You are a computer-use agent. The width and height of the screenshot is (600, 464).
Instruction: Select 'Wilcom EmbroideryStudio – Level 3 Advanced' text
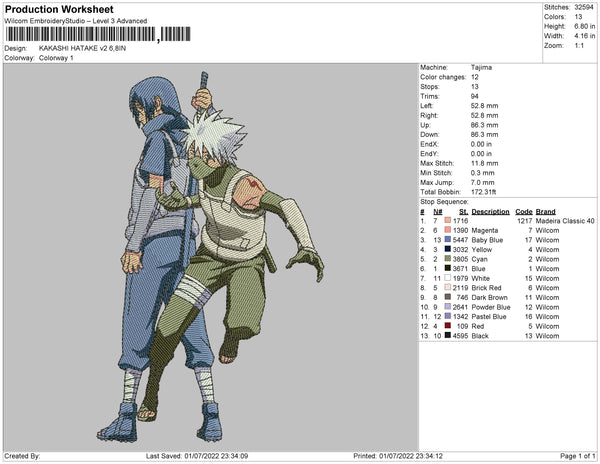[x=76, y=21]
